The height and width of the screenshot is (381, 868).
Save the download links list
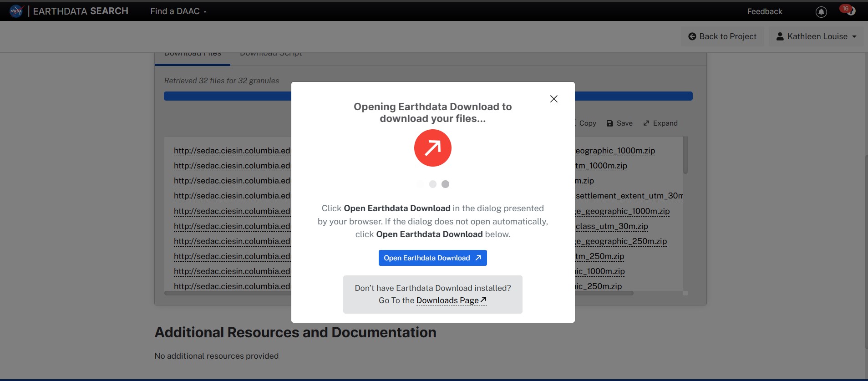coord(619,123)
